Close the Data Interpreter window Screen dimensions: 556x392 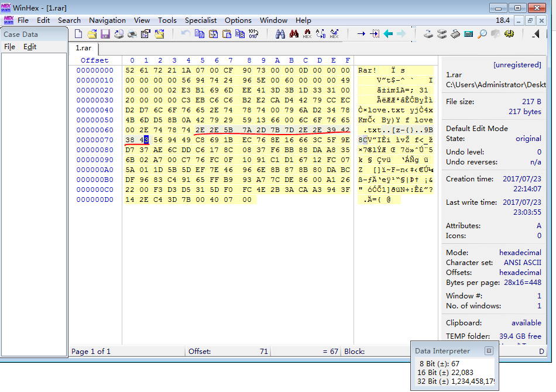click(x=489, y=350)
